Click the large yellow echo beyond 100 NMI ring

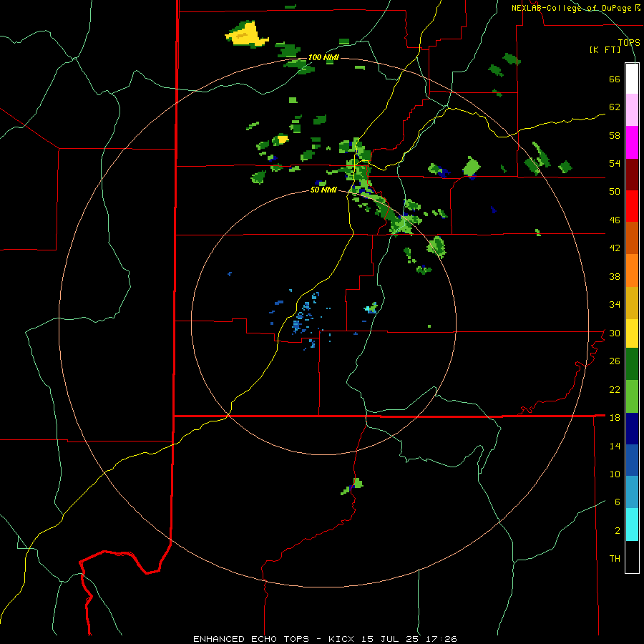248,34
